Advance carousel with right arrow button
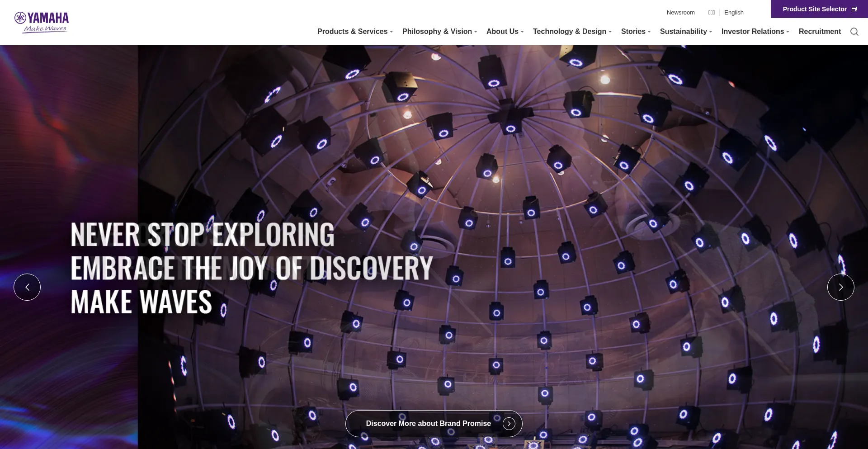Image resolution: width=868 pixels, height=449 pixels. (840, 287)
